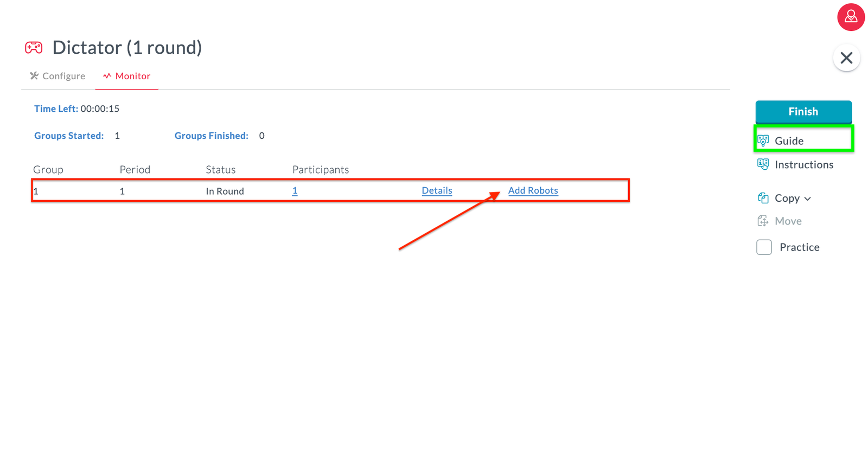Click the 'Dictator (1 round)' title
The width and height of the screenshot is (868, 467).
pos(127,48)
